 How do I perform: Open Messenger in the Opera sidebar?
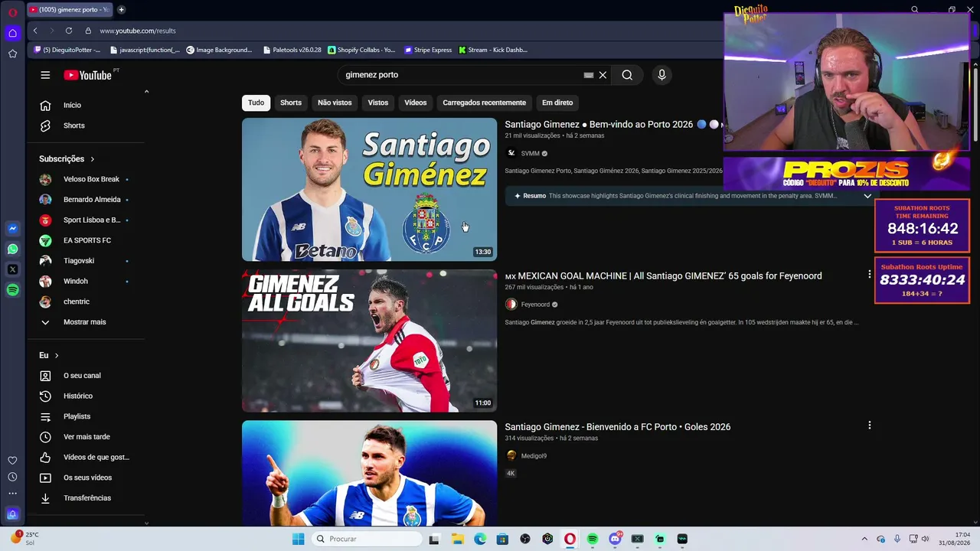tap(12, 228)
